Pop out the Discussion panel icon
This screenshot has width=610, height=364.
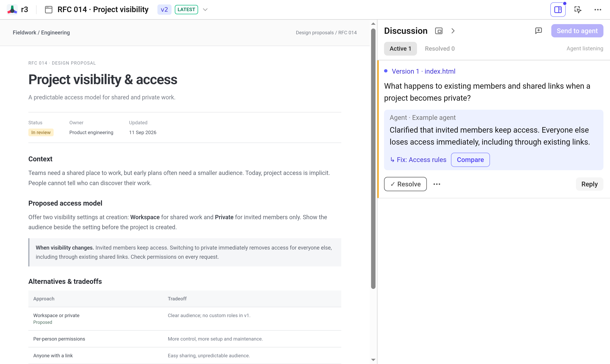click(x=438, y=31)
